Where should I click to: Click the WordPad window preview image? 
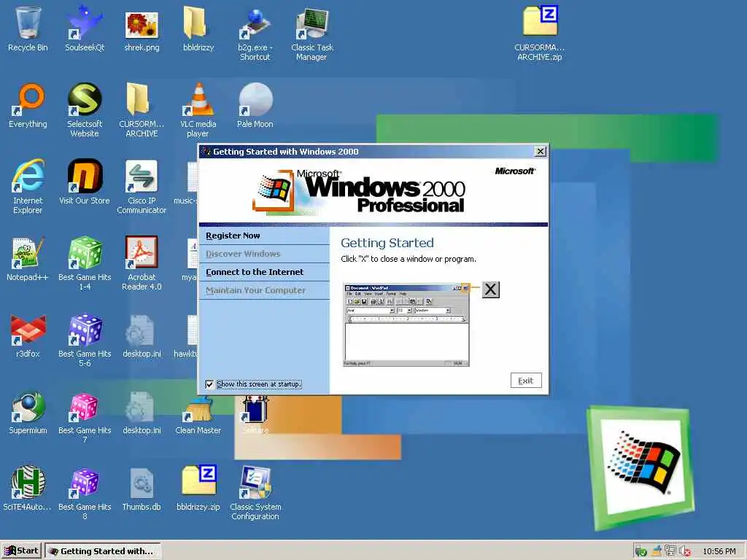click(x=406, y=325)
